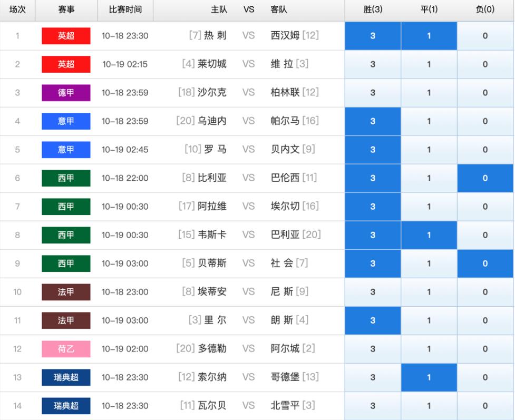Click home team 热刺

(215, 35)
